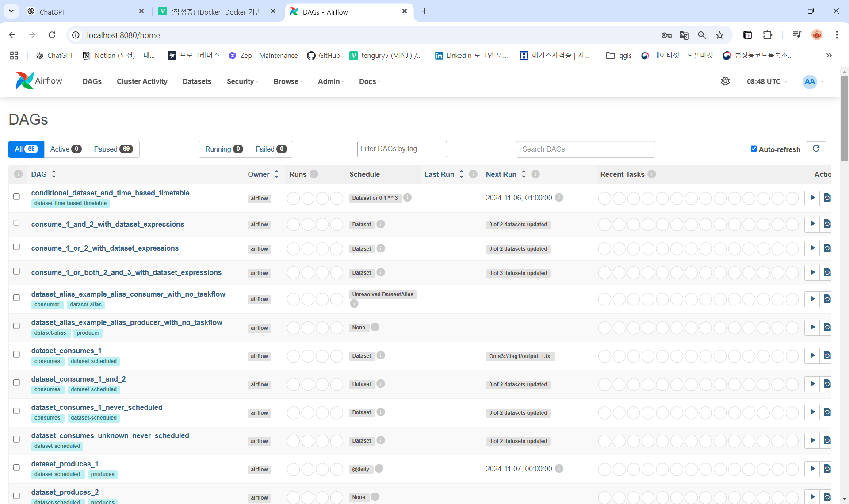Check the box for consume_1_and_2_with_dataset_expressions
This screenshot has height=504, width=849.
click(16, 223)
